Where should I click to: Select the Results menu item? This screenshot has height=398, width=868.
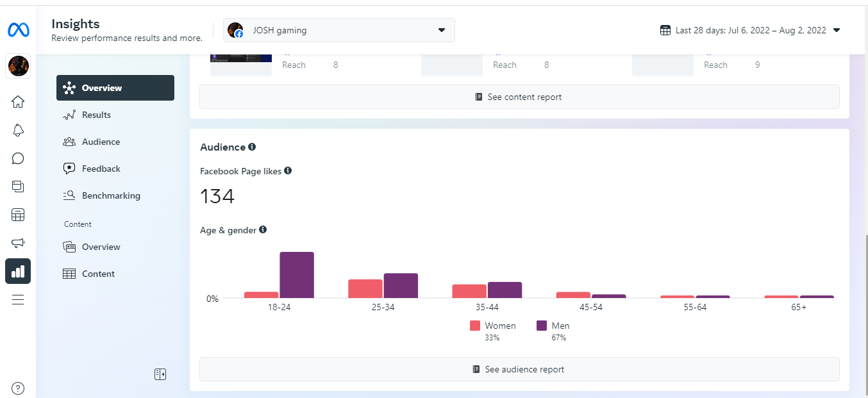[x=96, y=115]
